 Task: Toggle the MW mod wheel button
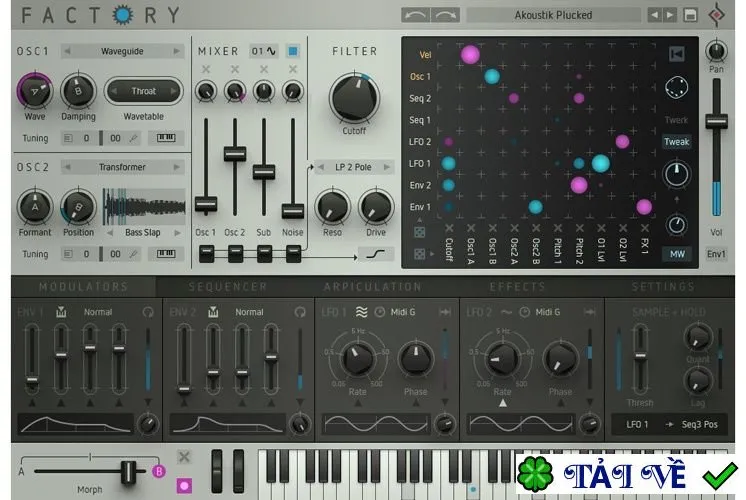[677, 254]
